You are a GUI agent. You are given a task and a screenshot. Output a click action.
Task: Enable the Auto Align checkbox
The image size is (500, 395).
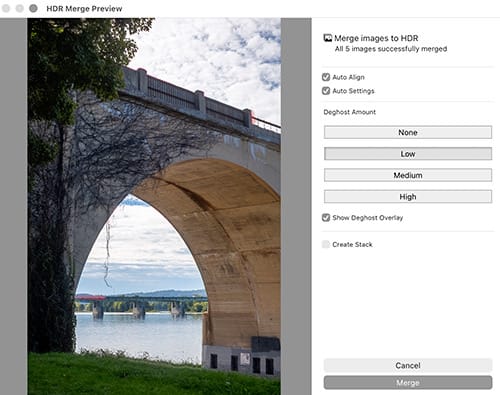[326, 77]
